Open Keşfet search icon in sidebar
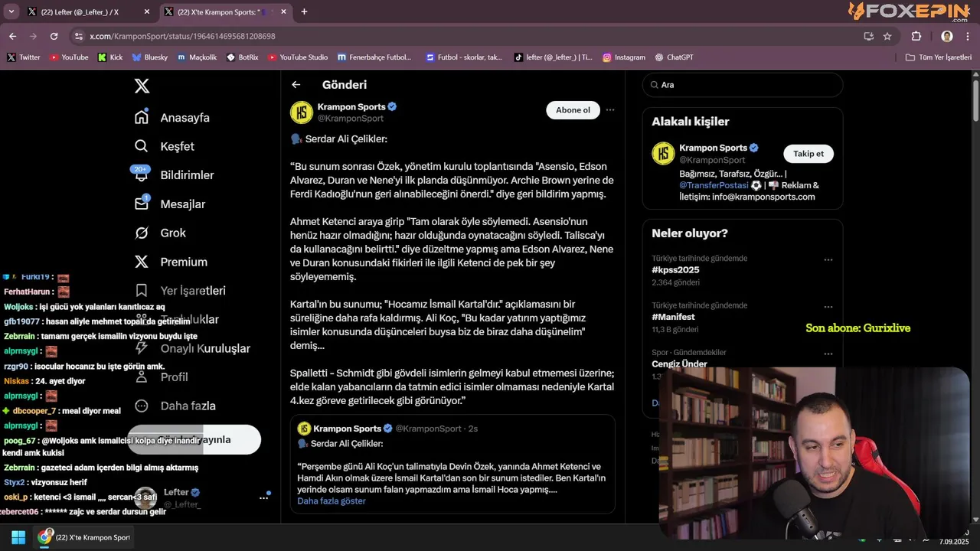Viewport: 980px width, 551px height. click(x=142, y=146)
